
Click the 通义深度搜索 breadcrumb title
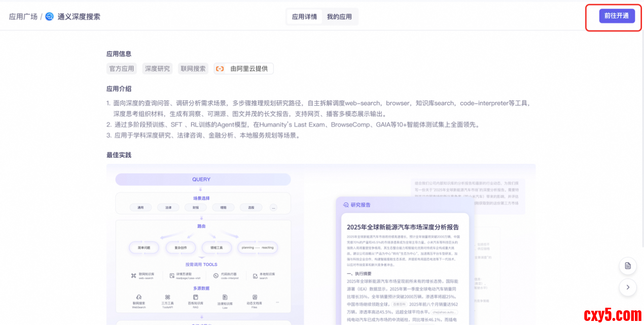pyautogui.click(x=79, y=17)
